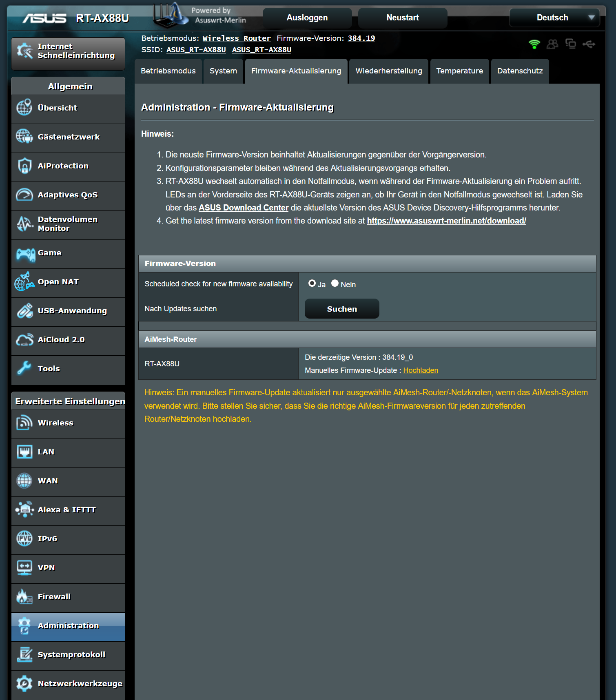Click the Neustart button
The width and height of the screenshot is (616, 700).
403,18
